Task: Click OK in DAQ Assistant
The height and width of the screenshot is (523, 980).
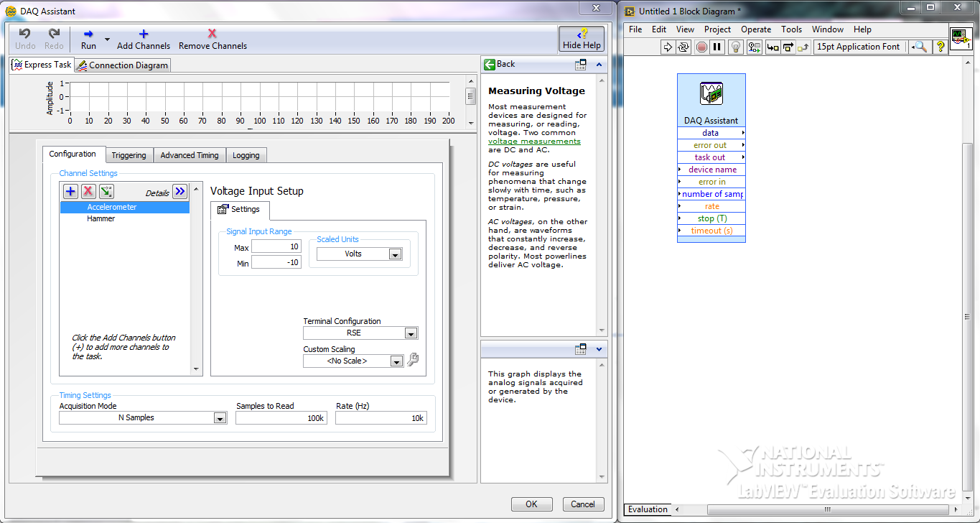Action: coord(532,504)
